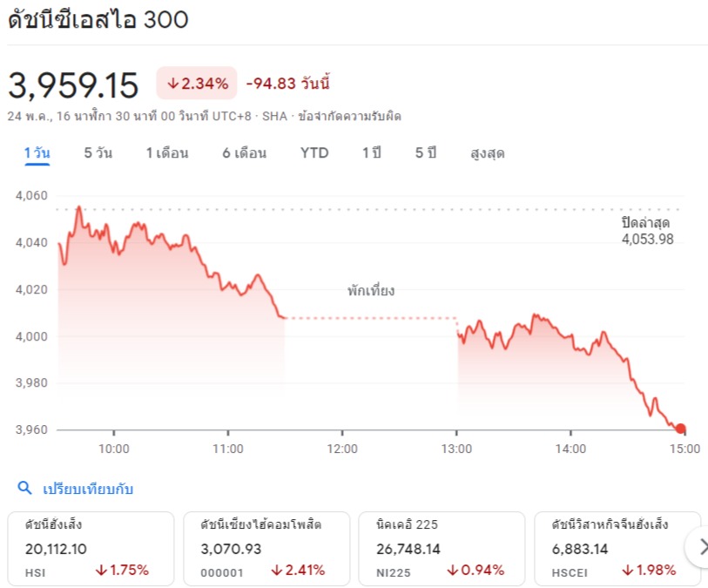Click the เปรียบเทียบกับ compare link
This screenshot has width=708, height=588.
[x=88, y=489]
